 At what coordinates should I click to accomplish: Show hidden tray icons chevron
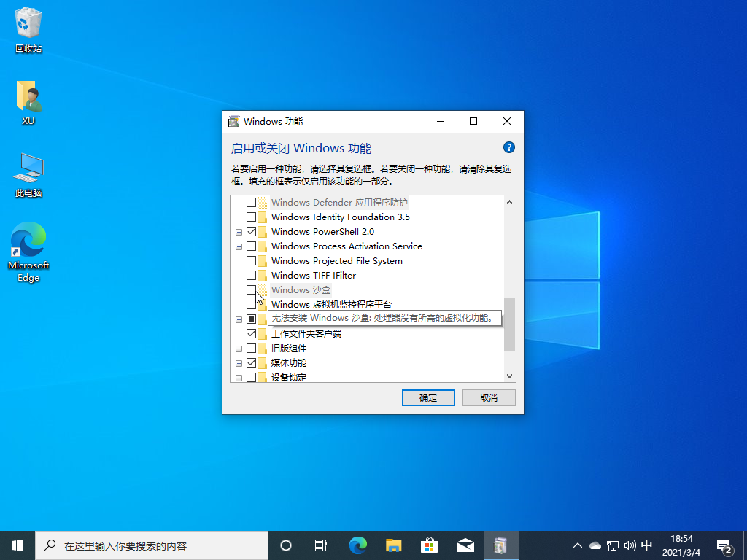(577, 545)
